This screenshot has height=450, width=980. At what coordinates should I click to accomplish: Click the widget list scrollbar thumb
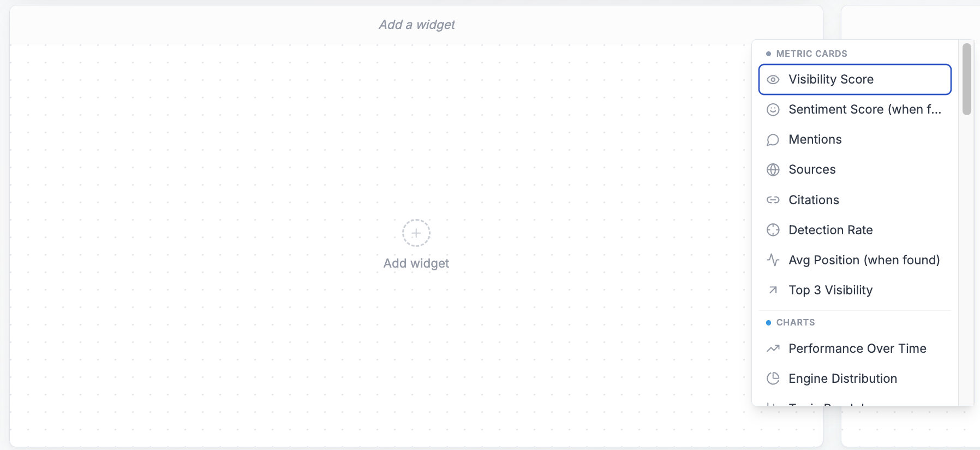[966, 79]
